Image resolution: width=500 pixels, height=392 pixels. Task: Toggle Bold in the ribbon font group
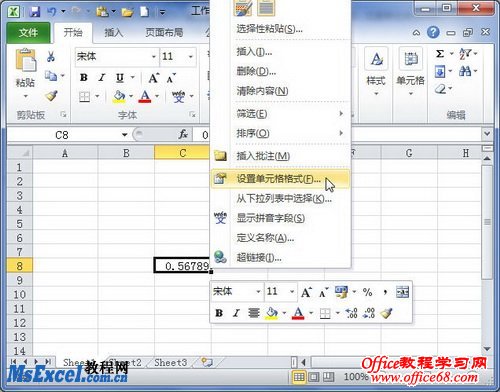point(84,77)
